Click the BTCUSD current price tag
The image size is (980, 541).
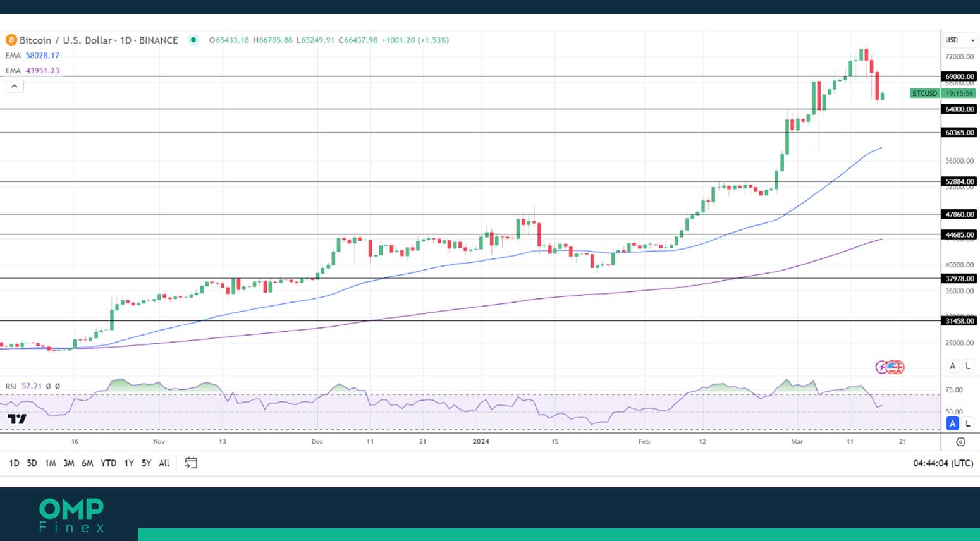943,94
